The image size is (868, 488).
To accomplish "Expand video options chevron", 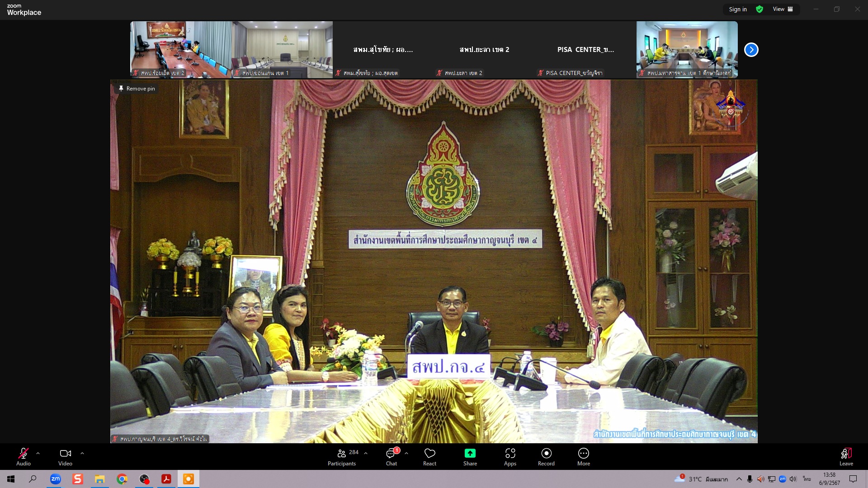I will [82, 453].
